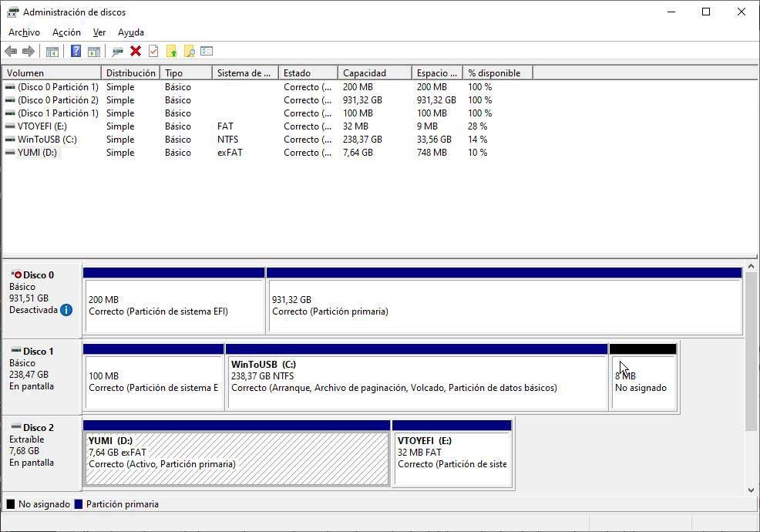Select the 200 MB EFI partition on Disco 0

point(174,301)
